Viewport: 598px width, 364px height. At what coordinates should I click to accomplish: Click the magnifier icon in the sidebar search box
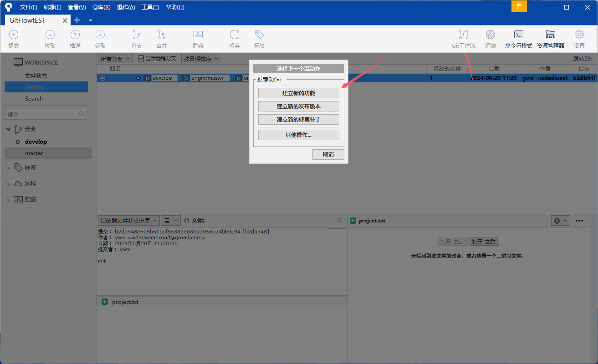[82, 114]
